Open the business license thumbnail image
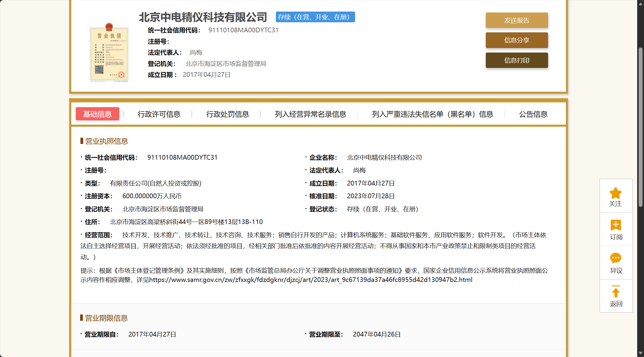Screen dimensions: 644x357 [x=109, y=53]
